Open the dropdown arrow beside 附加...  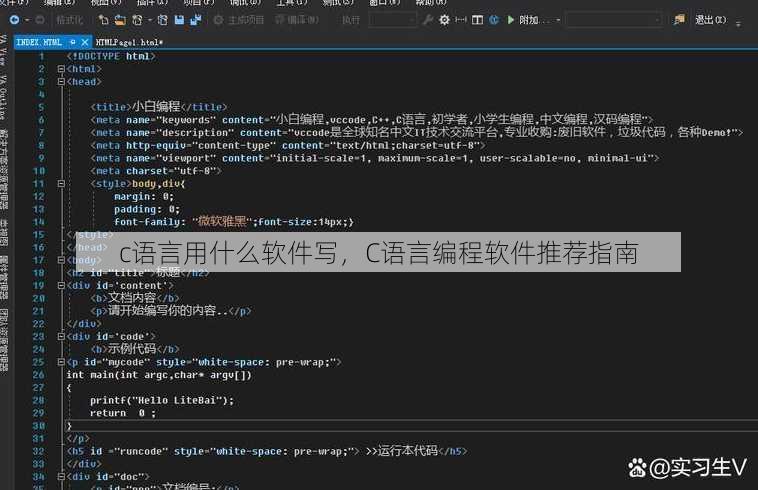(558, 20)
